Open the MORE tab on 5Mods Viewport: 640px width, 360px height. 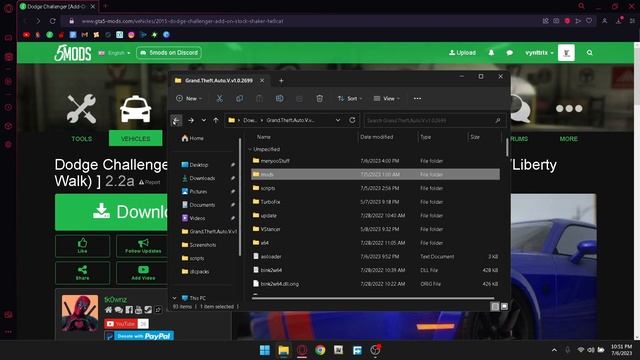pyautogui.click(x=569, y=139)
